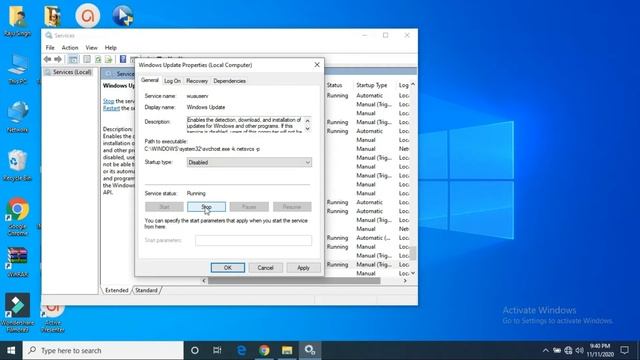Click the services list horizontal scrollbar thumb
Screen dimensions: 640x360
coord(294,281)
